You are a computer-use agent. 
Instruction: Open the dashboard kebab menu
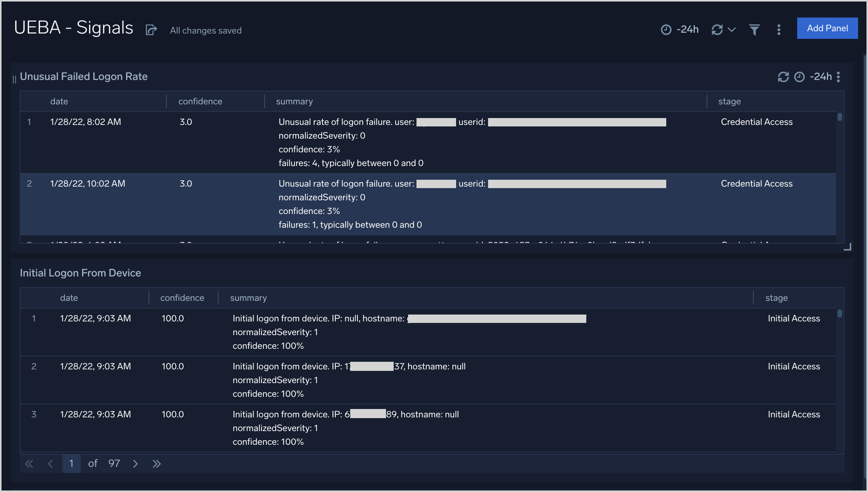click(x=779, y=29)
